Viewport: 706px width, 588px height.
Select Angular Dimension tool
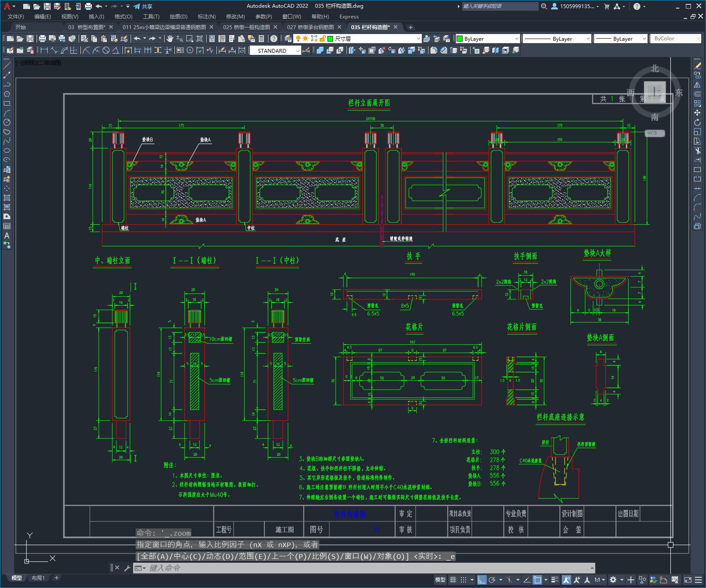[x=115, y=50]
